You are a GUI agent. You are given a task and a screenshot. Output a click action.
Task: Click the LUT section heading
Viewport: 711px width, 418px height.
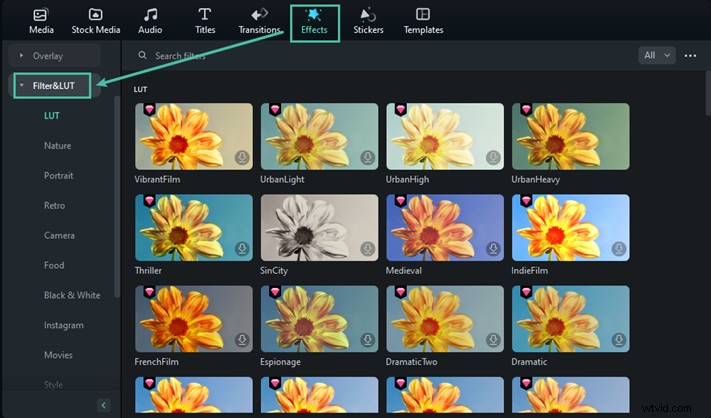(141, 89)
